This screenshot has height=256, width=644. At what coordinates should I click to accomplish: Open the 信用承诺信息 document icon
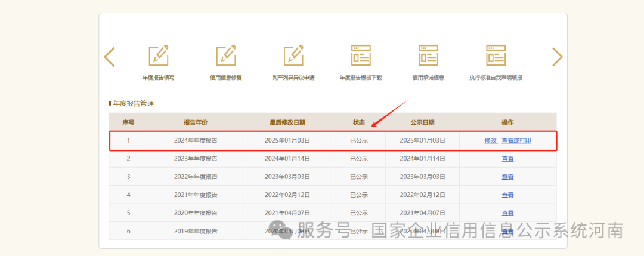click(428, 55)
